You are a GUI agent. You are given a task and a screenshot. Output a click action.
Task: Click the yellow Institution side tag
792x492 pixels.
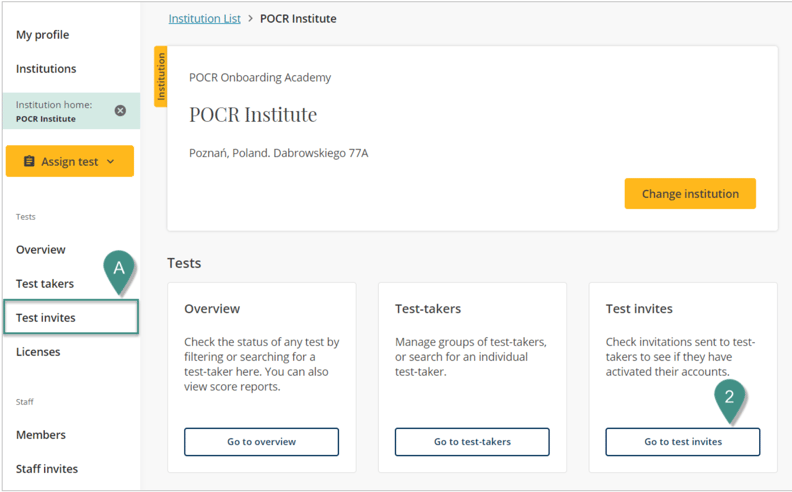(x=160, y=76)
